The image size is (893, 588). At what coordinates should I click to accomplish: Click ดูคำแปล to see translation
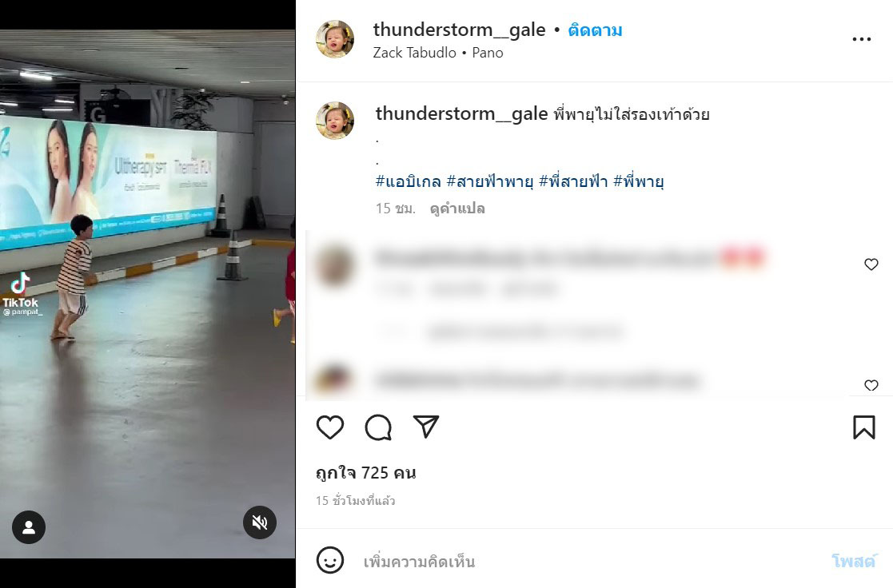pyautogui.click(x=457, y=209)
